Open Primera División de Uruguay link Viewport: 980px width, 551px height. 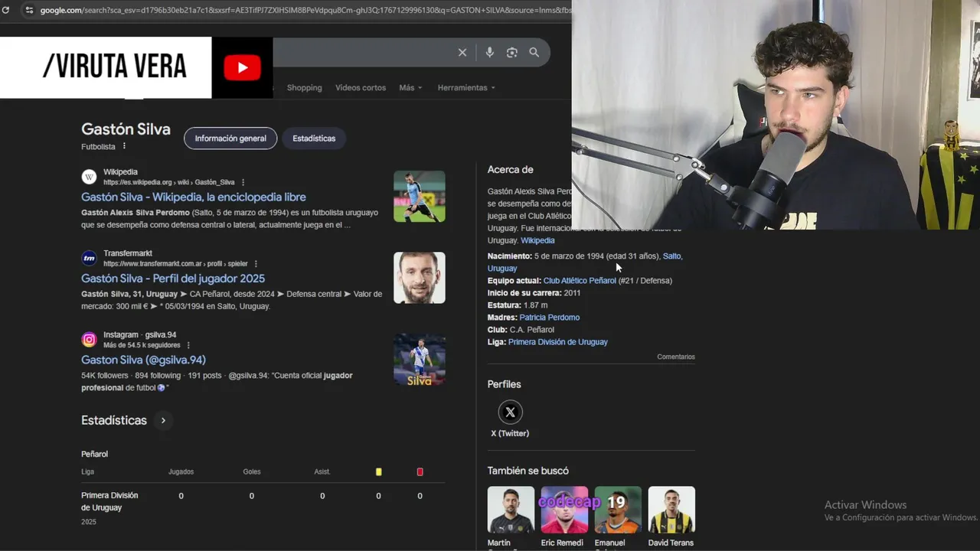tap(558, 342)
